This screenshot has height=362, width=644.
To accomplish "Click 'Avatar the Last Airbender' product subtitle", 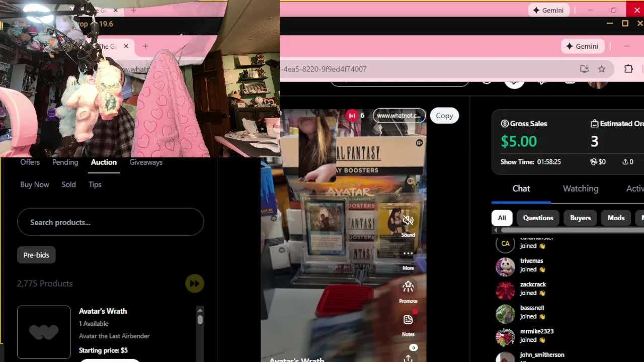I will [114, 336].
